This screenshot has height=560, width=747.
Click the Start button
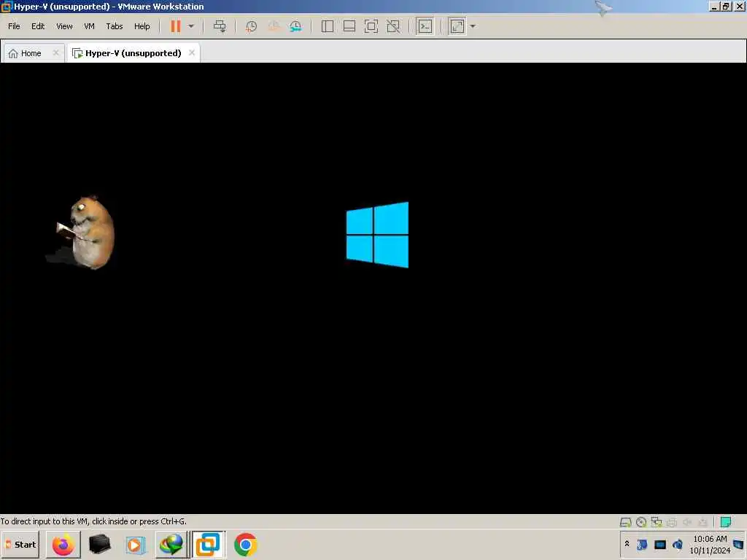pos(20,545)
